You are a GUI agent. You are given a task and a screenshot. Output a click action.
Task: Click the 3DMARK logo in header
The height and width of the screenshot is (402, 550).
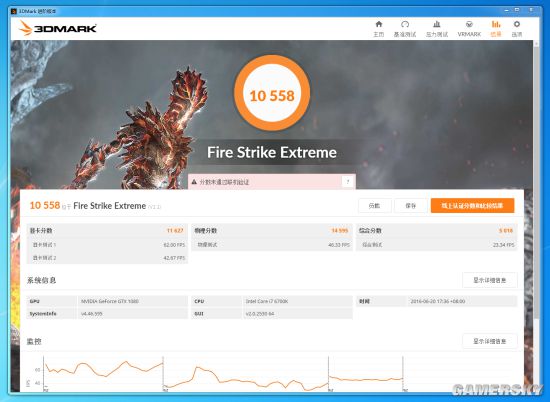tap(58, 28)
